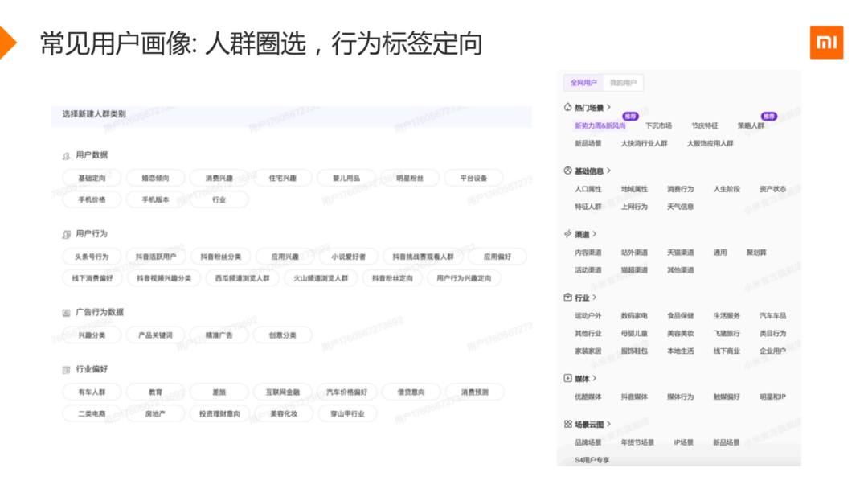Click the flame icon beside 热门场景
The width and height of the screenshot is (868, 489).
coord(567,108)
